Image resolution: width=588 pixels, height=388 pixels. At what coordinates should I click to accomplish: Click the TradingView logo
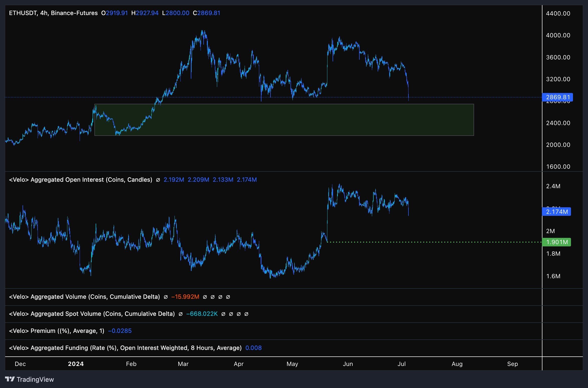click(30, 379)
